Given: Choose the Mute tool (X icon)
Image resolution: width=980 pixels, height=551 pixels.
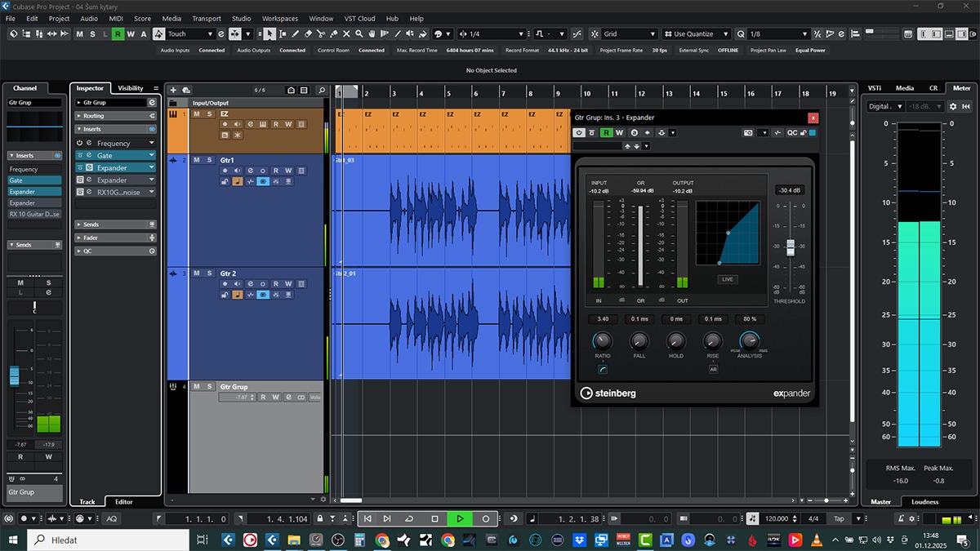Looking at the screenshot, I should tap(347, 34).
